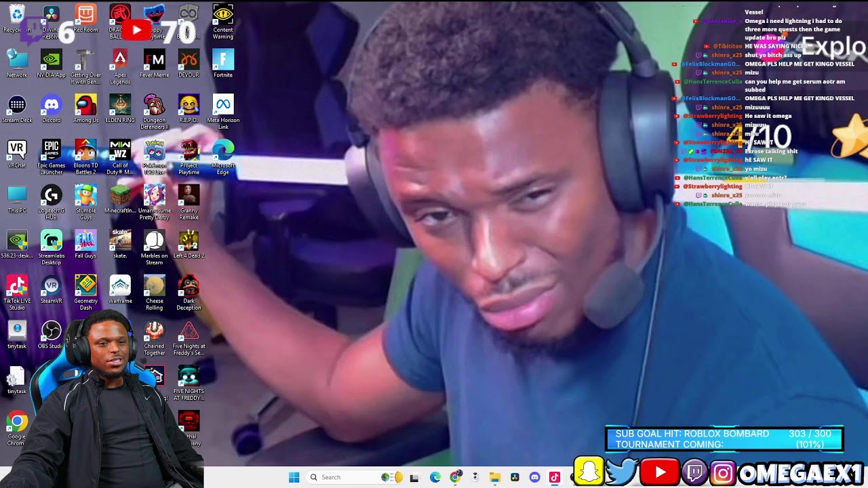Image resolution: width=868 pixels, height=488 pixels.
Task: Open the Network desktop icon
Action: click(17, 63)
